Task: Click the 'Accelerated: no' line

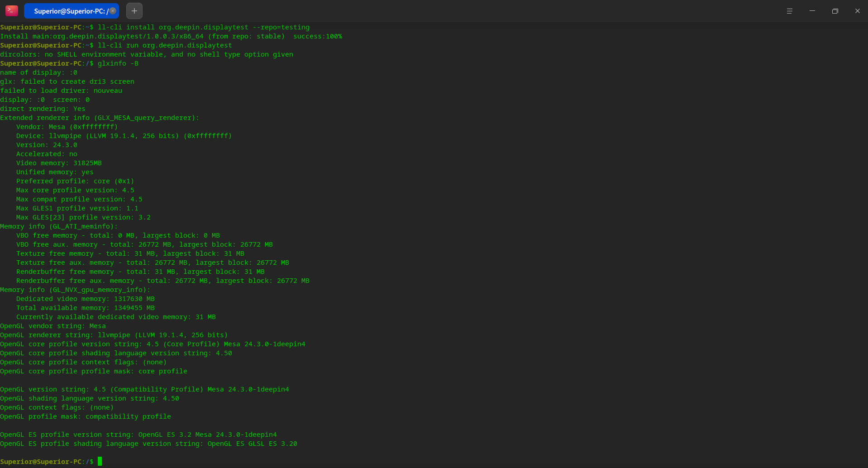Action: [47, 154]
